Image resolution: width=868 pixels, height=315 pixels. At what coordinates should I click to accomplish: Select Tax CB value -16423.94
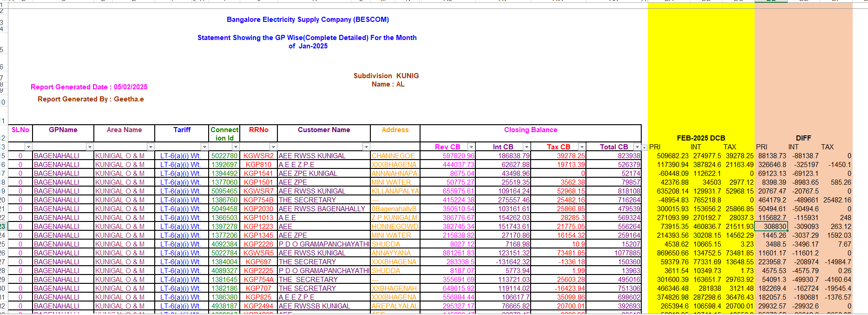[x=559, y=288]
